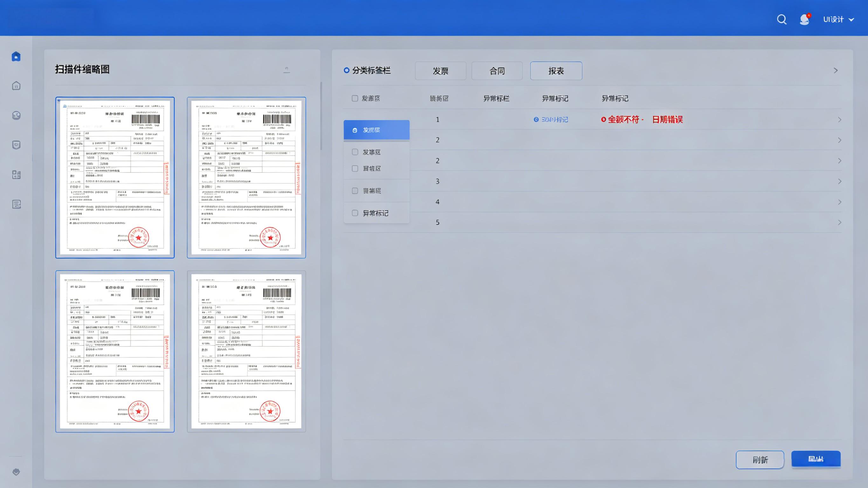The height and width of the screenshot is (488, 868).
Task: Open the dashboard grid icon in sidebar
Action: pyautogui.click(x=16, y=175)
